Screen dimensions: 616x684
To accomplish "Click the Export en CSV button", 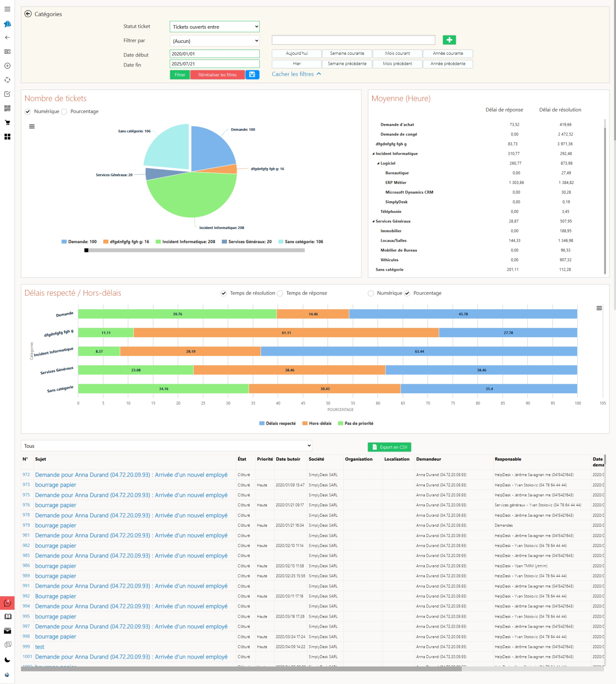I will pyautogui.click(x=389, y=447).
